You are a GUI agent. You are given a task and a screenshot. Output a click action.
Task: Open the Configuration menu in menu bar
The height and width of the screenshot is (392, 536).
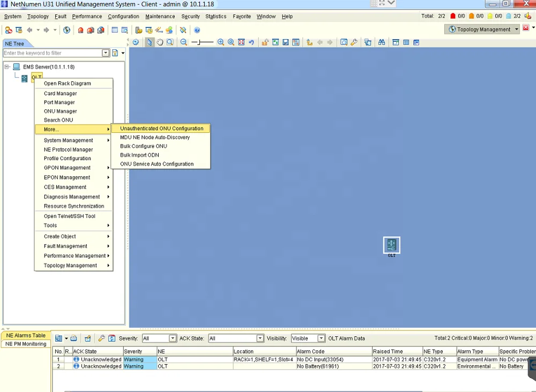click(x=123, y=17)
